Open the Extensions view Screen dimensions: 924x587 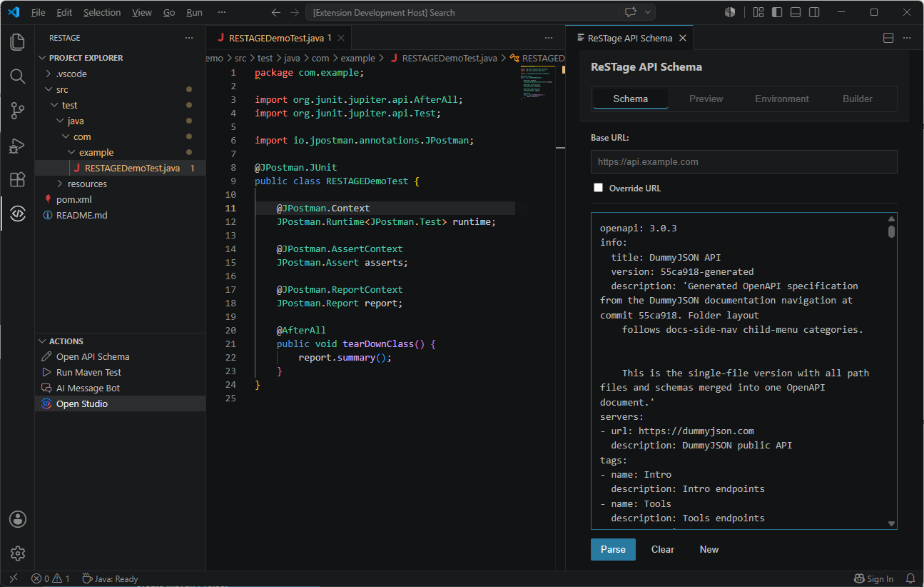point(17,179)
